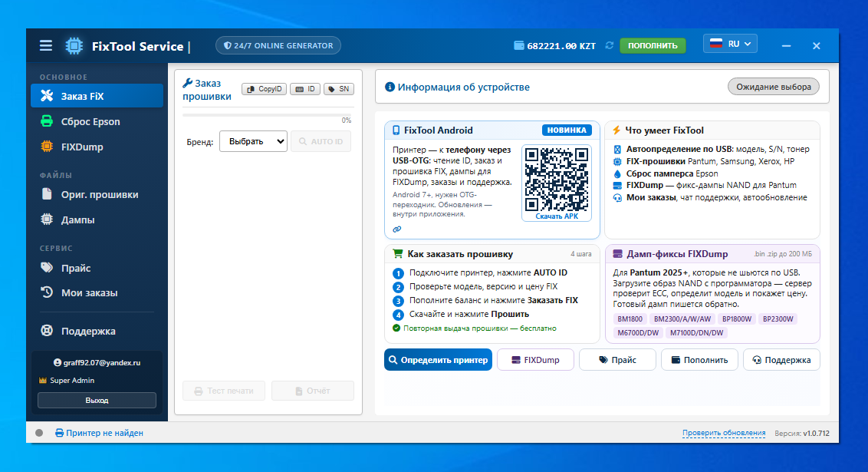Click the Отчёт button
Viewport: 868px width, 472px height.
point(313,391)
